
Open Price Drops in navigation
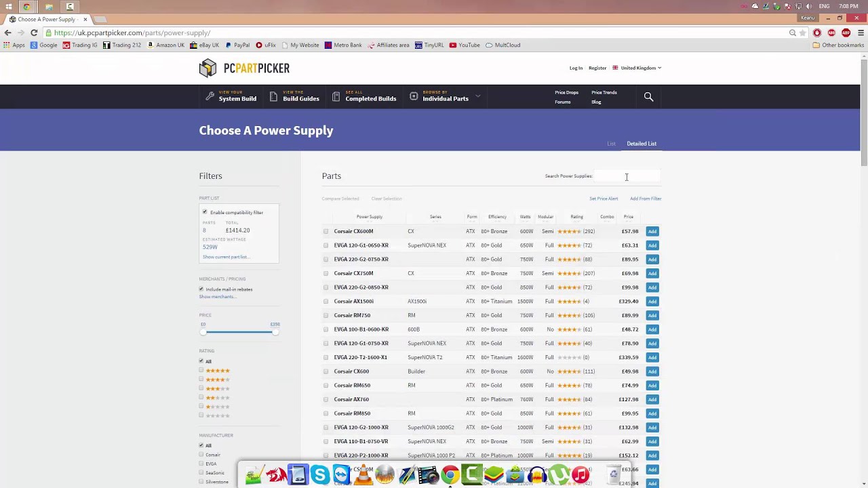coord(566,92)
